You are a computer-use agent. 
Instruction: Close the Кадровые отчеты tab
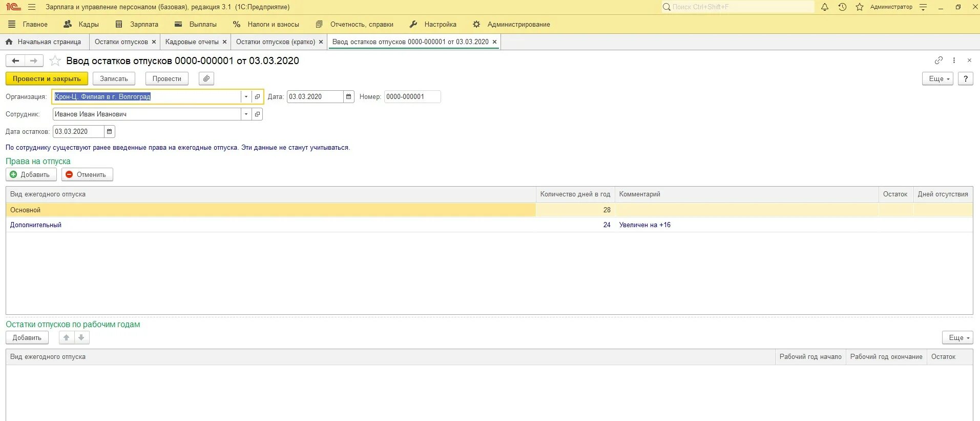pos(224,42)
